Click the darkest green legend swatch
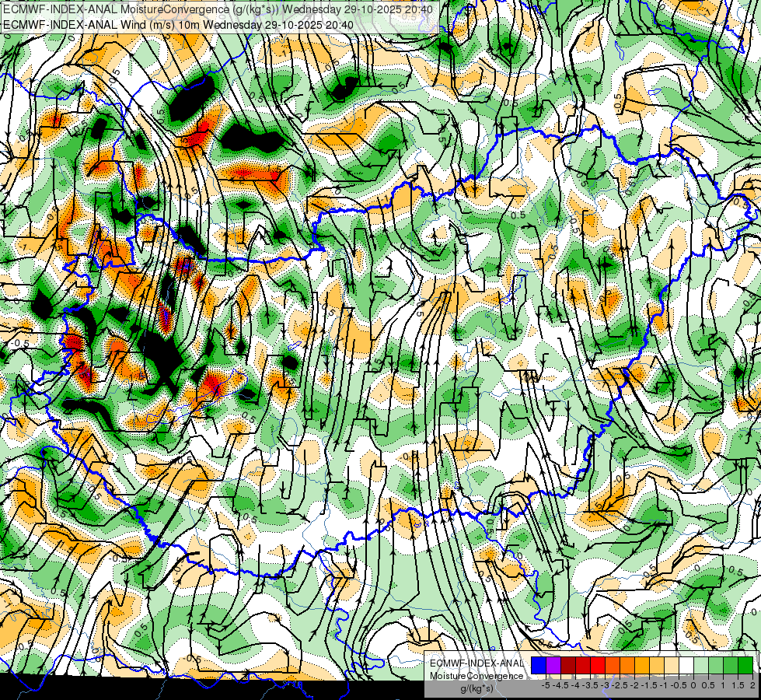This screenshot has width=761, height=700. pos(745,665)
